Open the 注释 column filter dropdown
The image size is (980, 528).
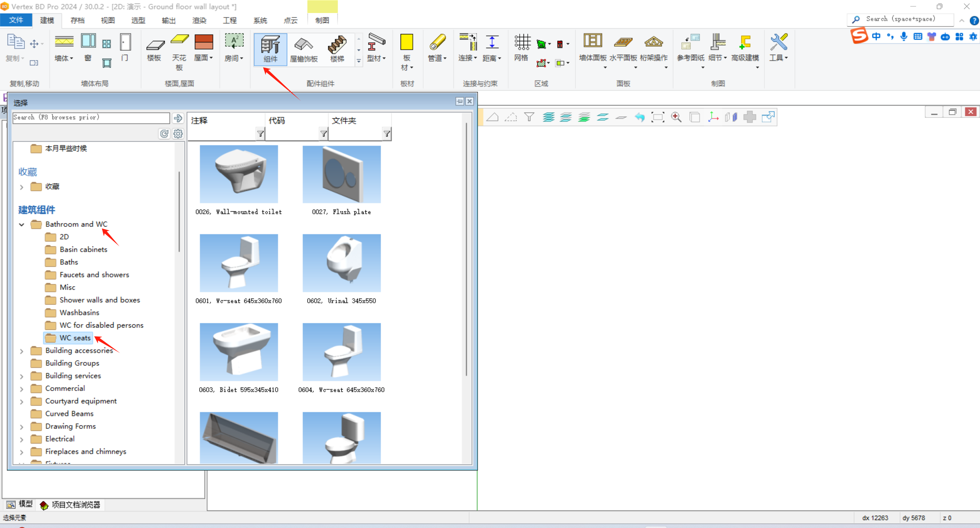tap(260, 134)
